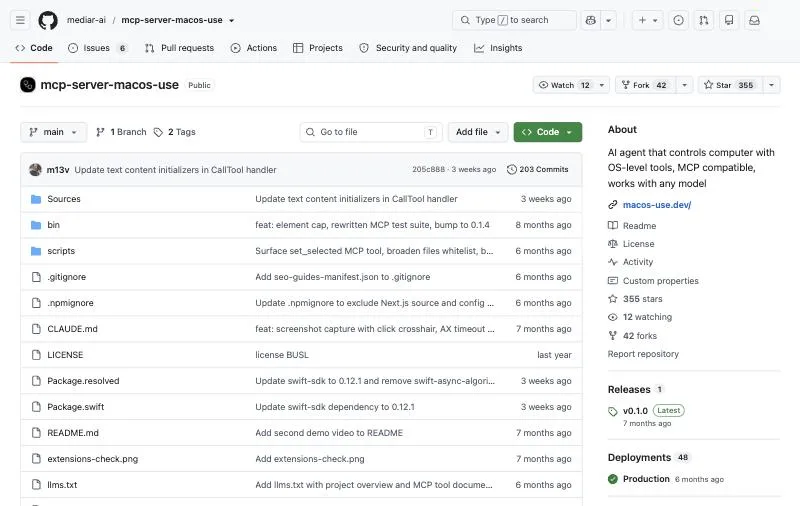Open the README.md file
This screenshot has width=800, height=506.
pyautogui.click(x=73, y=433)
